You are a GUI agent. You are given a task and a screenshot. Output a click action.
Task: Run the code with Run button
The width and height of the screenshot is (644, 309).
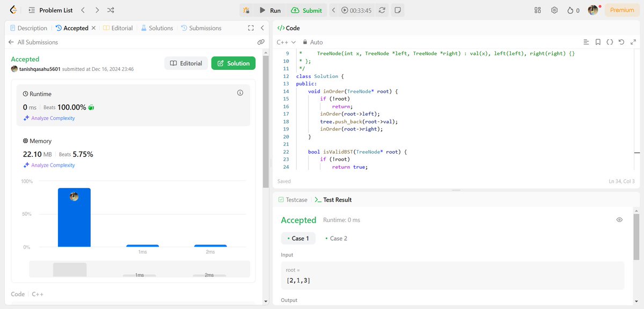click(269, 10)
